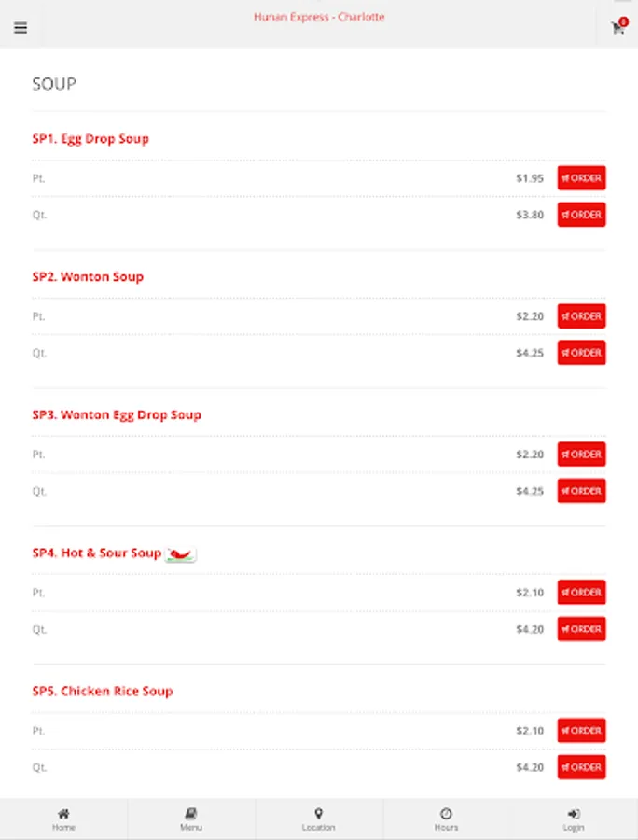The width and height of the screenshot is (638, 840).
Task: Order Wonton Soup quart for $4.25
Action: [x=581, y=353]
